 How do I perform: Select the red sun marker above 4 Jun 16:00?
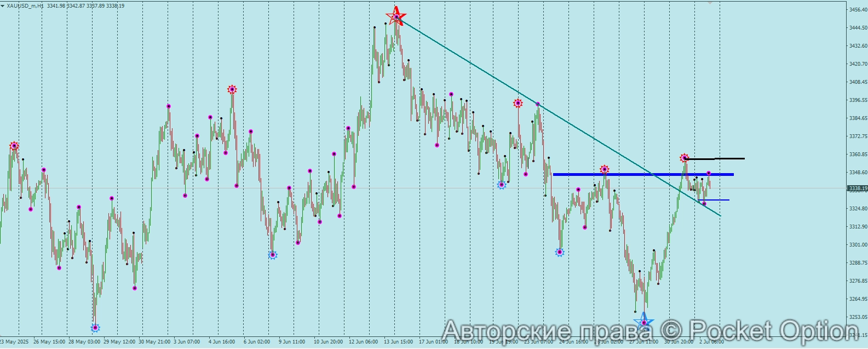point(232,89)
